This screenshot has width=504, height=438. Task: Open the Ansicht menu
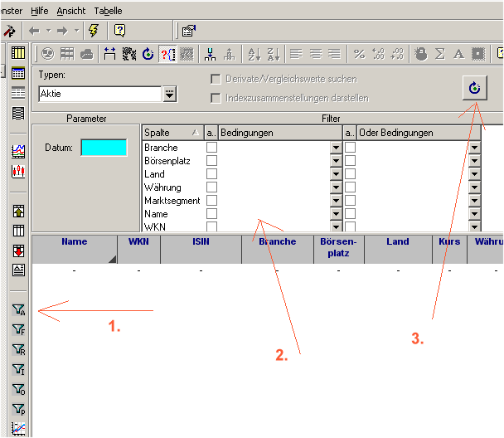[71, 11]
